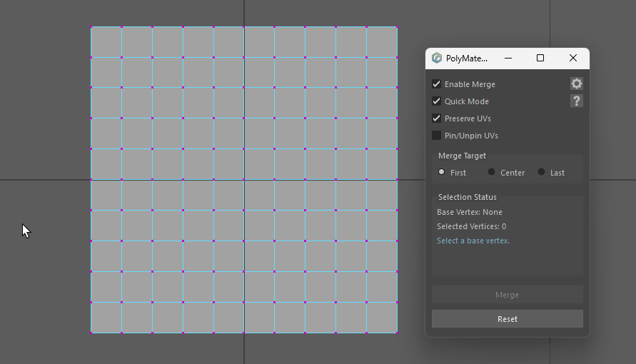
Task: Select the bottom-right corner vertex of the mesh
Action: click(x=397, y=333)
